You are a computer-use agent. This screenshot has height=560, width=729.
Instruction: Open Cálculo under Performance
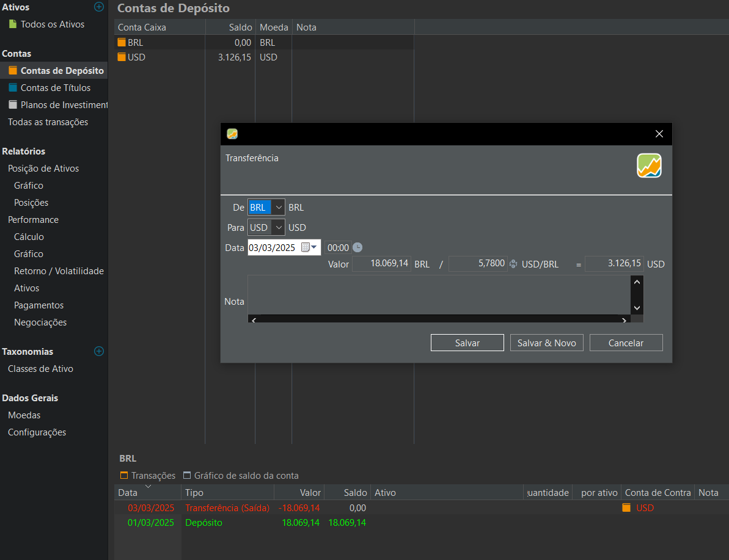point(29,236)
